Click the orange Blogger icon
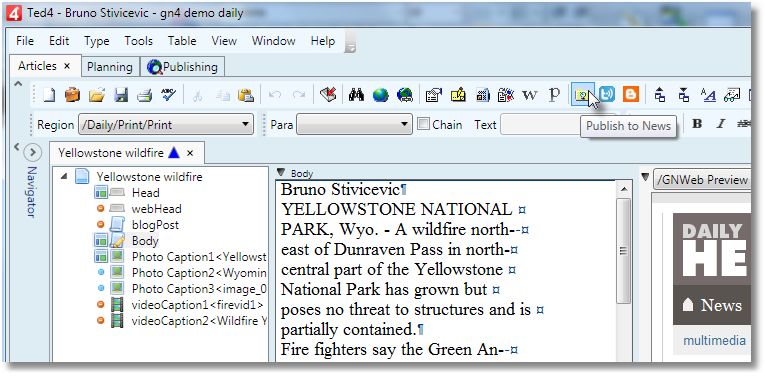 tap(631, 94)
